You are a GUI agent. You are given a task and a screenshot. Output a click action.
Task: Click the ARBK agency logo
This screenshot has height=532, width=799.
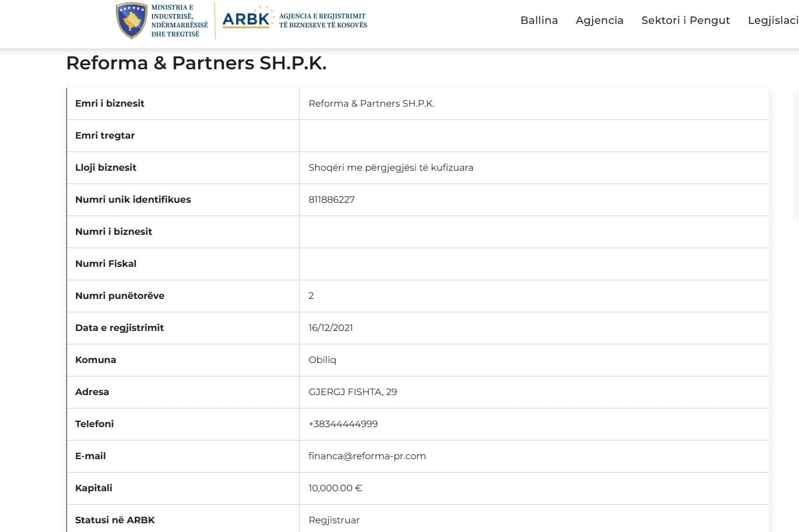(247, 20)
